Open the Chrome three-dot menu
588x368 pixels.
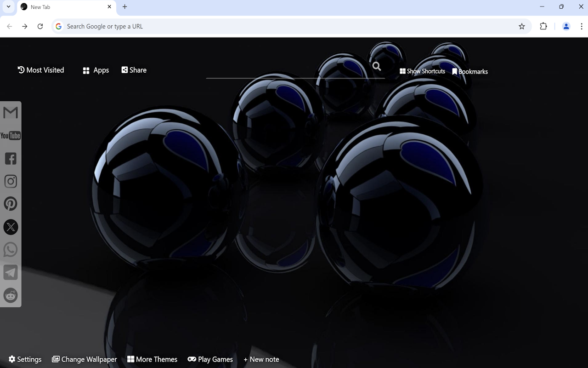[582, 26]
